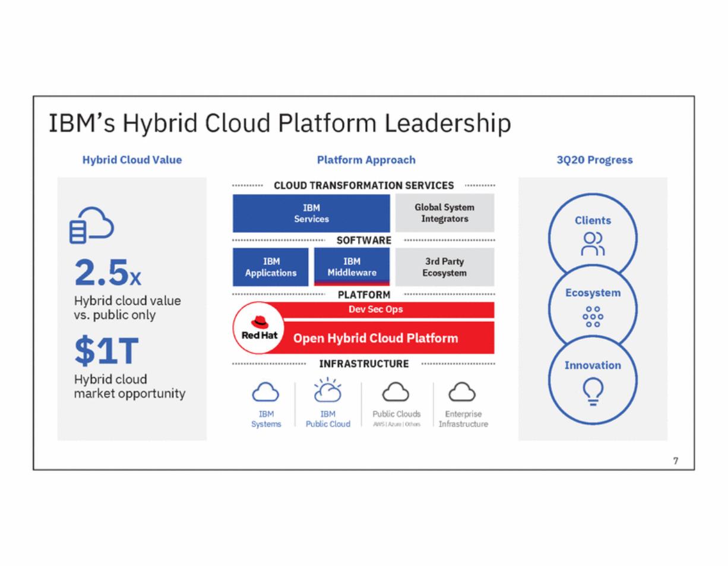
Task: Click the Global System Integrators box
Action: pyautogui.click(x=444, y=213)
